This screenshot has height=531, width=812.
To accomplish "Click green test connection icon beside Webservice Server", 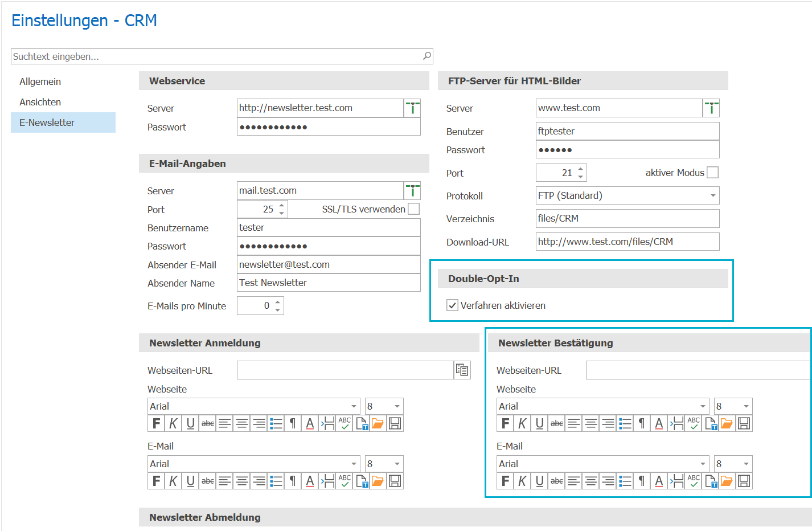I will click(x=412, y=108).
